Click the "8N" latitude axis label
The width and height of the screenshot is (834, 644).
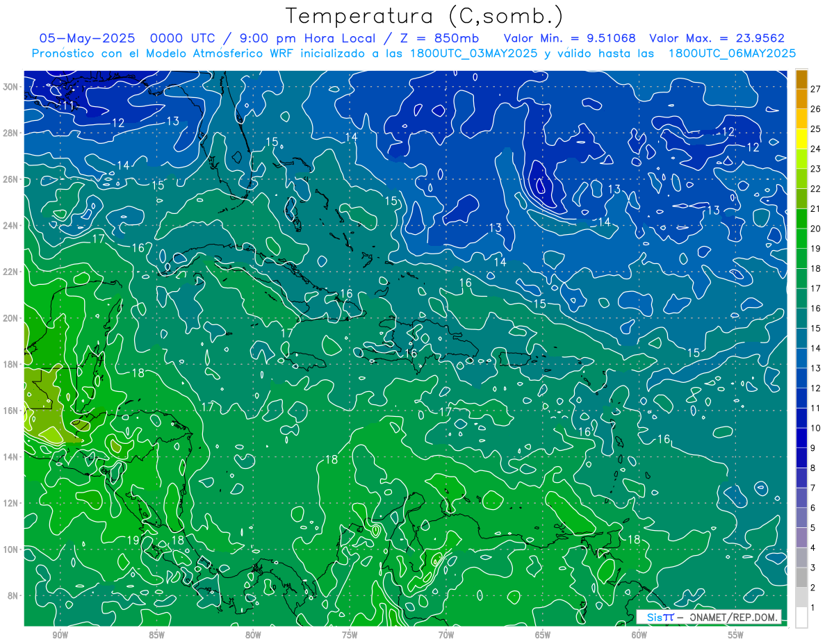pyautogui.click(x=11, y=595)
